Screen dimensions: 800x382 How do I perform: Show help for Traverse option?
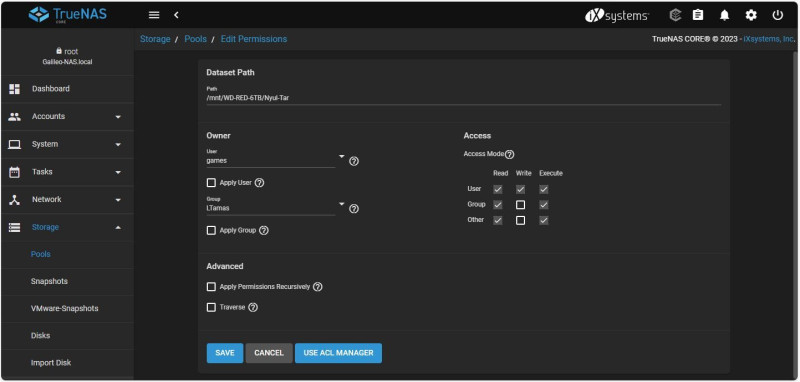click(x=253, y=308)
